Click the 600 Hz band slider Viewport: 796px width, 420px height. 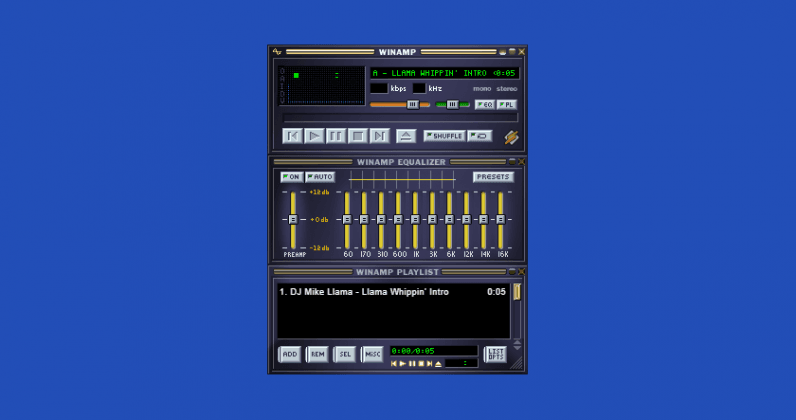(x=398, y=220)
